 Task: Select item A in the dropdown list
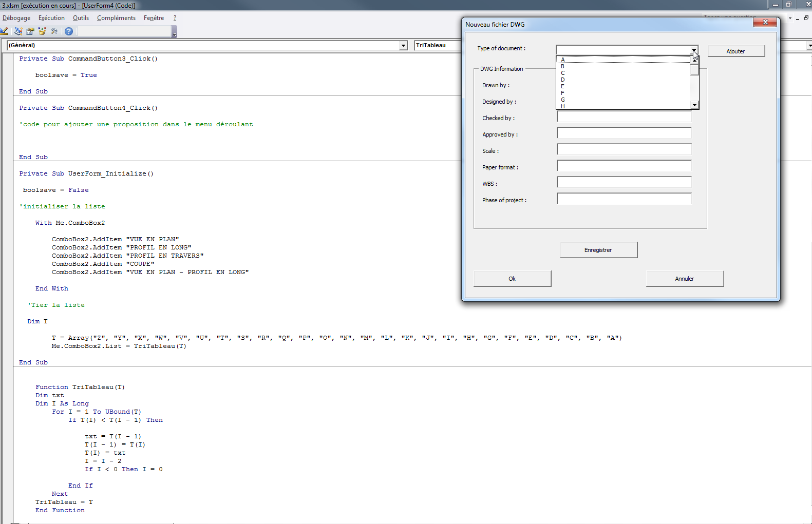click(x=624, y=60)
